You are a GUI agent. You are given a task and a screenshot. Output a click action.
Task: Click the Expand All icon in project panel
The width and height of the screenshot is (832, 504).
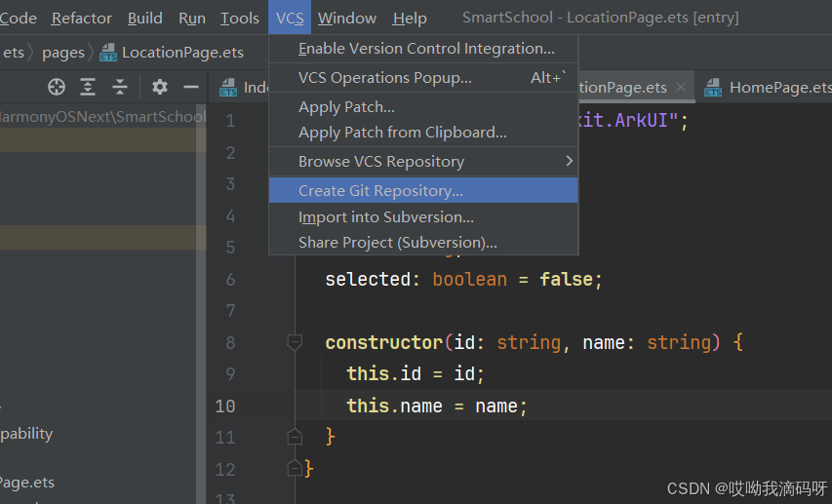[88, 87]
